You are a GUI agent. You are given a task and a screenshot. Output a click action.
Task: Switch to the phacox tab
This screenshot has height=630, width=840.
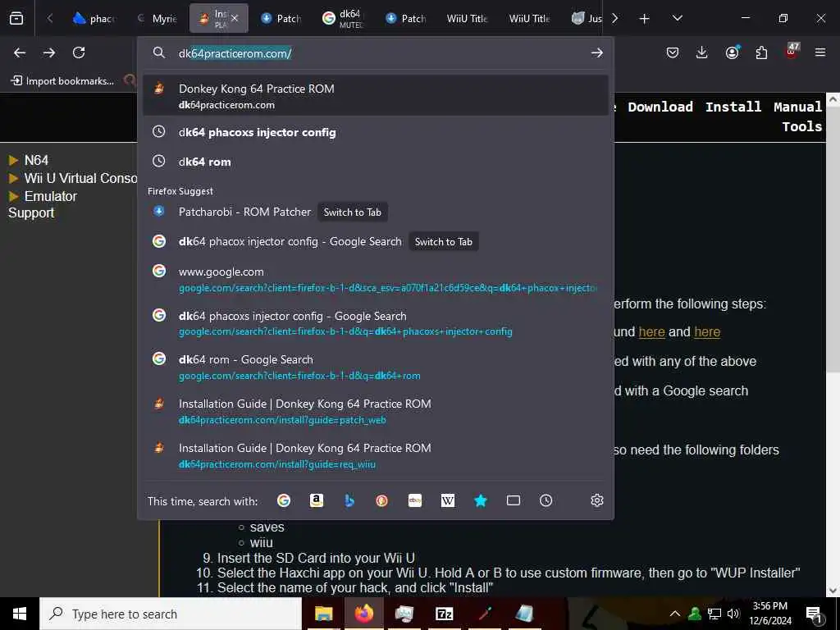(94, 18)
